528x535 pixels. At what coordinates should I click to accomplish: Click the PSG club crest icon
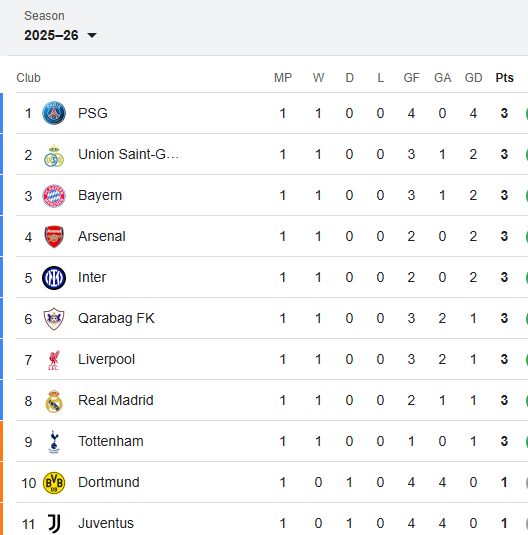tap(54, 113)
